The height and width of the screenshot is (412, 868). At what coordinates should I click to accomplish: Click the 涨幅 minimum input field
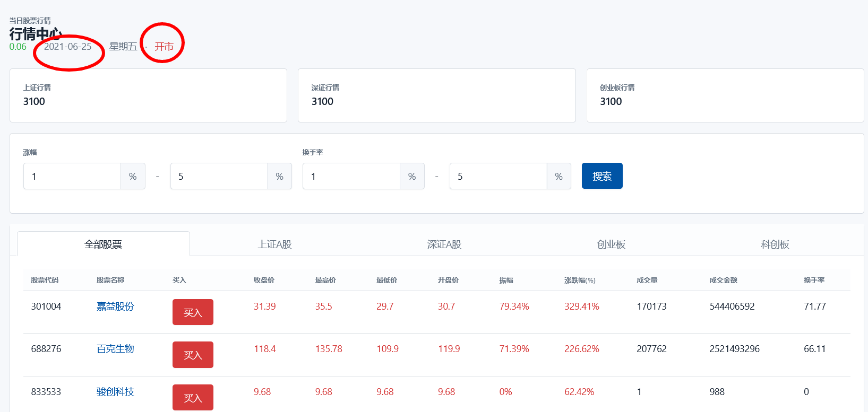72,176
